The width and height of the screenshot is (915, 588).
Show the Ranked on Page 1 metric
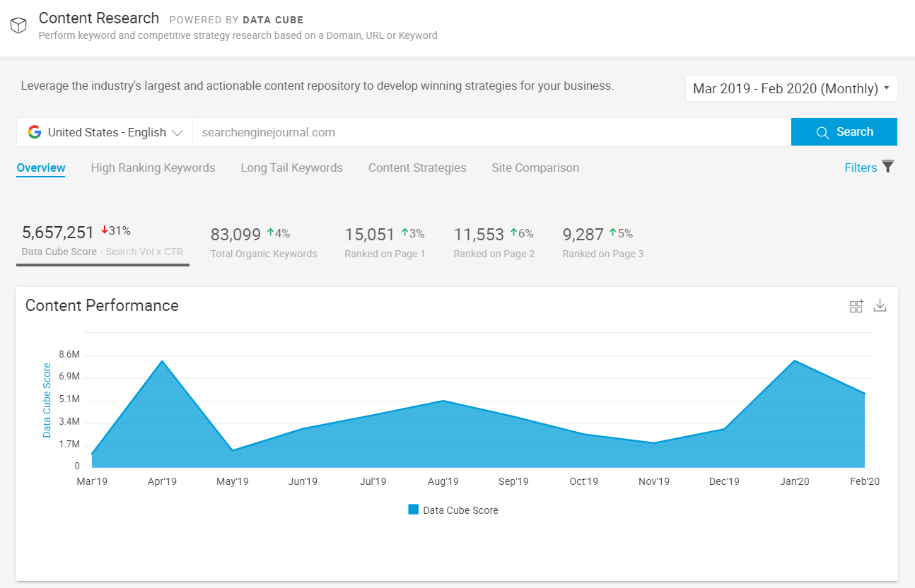(385, 242)
